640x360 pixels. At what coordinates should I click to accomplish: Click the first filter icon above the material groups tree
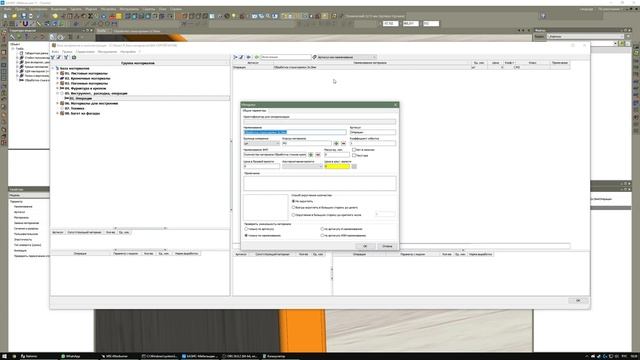pos(53,58)
